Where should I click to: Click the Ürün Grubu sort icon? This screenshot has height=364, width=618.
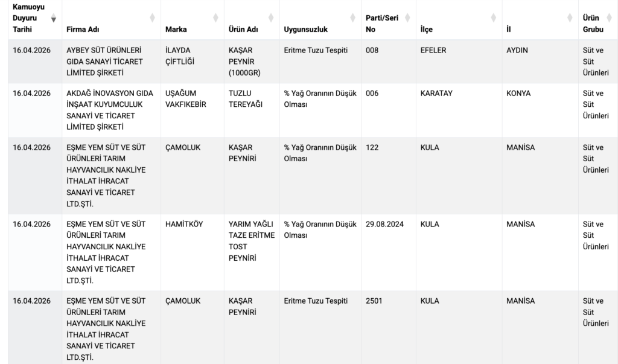608,19
